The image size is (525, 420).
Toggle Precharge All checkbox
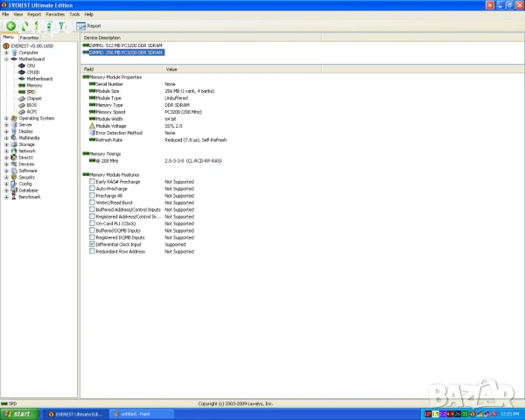pos(92,196)
